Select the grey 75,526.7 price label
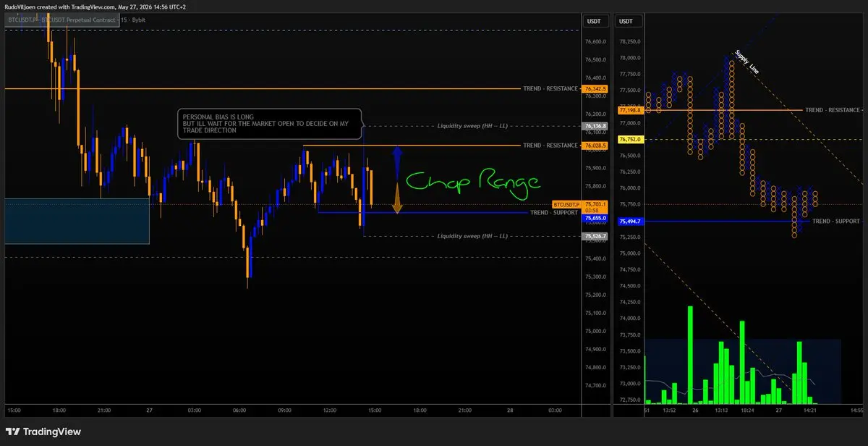Viewport: 868px width, 446px height. point(595,237)
